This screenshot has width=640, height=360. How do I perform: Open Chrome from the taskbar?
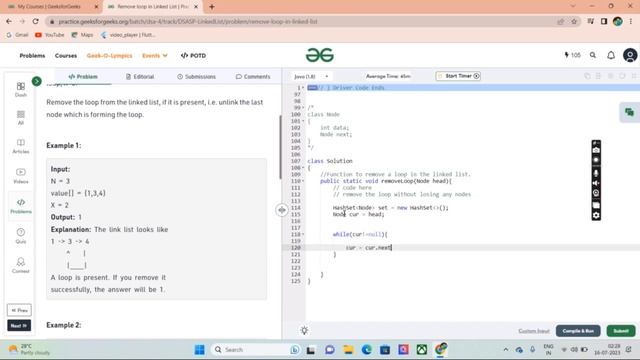point(440,349)
